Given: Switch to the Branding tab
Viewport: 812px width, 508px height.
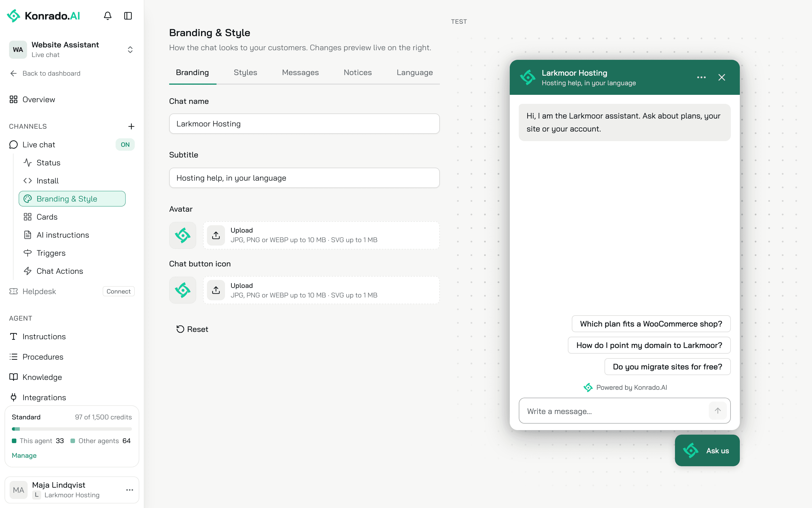Looking at the screenshot, I should tap(192, 73).
